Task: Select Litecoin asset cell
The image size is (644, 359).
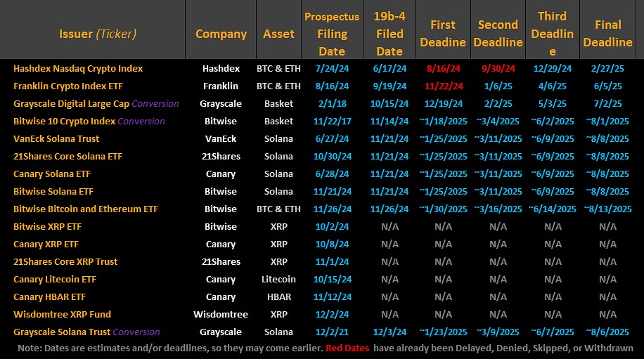Action: click(x=278, y=280)
